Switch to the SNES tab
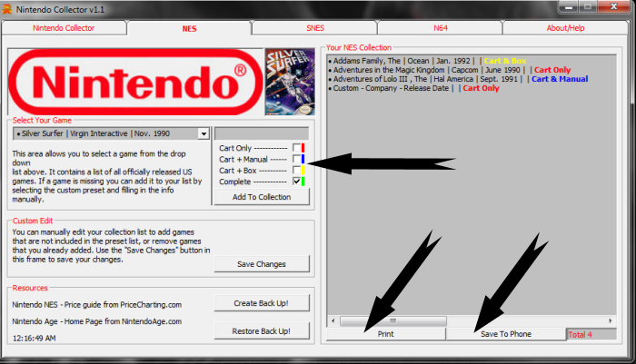The height and width of the screenshot is (364, 636). 314,28
